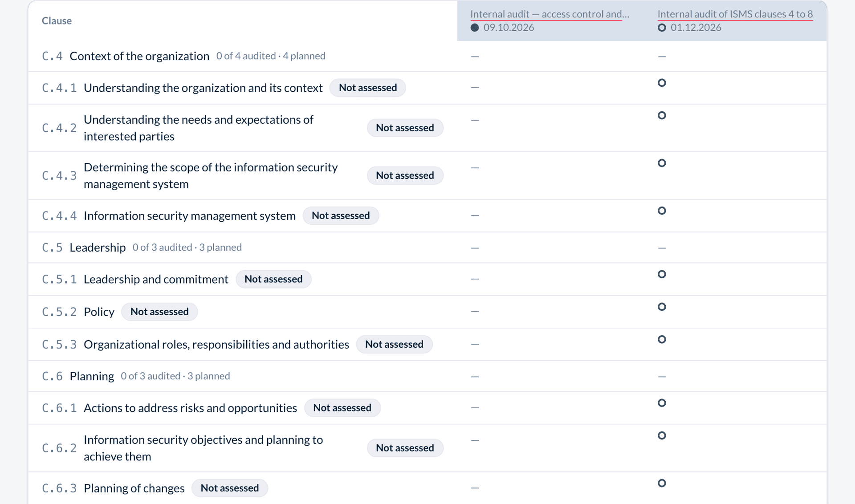Click 'Organizational roles, responsibilities and authorities' title
Image resolution: width=855 pixels, height=504 pixels.
[216, 344]
